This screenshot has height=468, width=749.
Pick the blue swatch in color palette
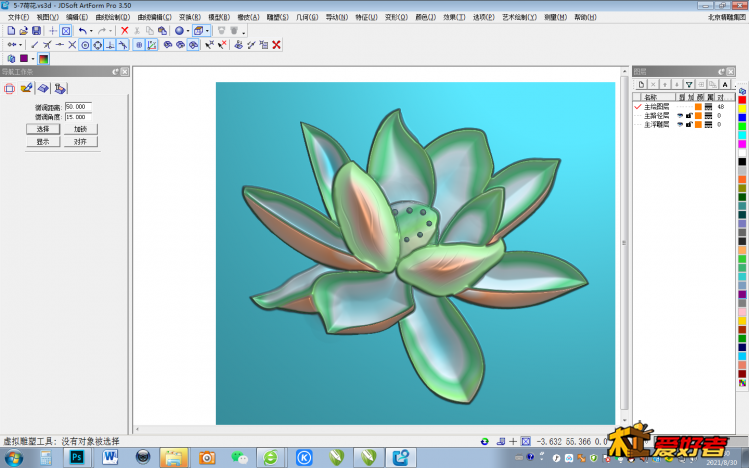coord(742,117)
